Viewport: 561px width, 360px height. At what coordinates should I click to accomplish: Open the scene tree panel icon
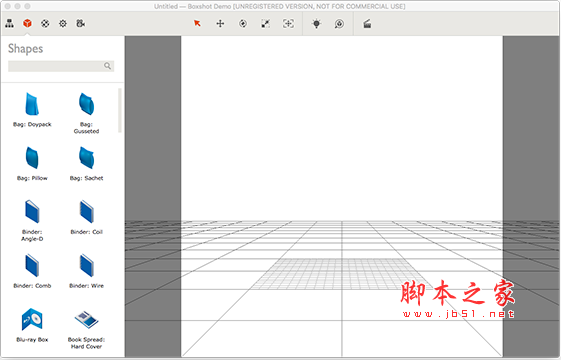click(10, 24)
